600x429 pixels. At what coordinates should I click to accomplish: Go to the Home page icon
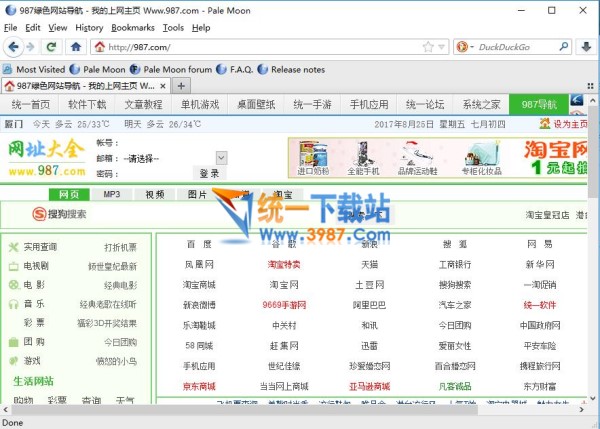click(x=76, y=47)
